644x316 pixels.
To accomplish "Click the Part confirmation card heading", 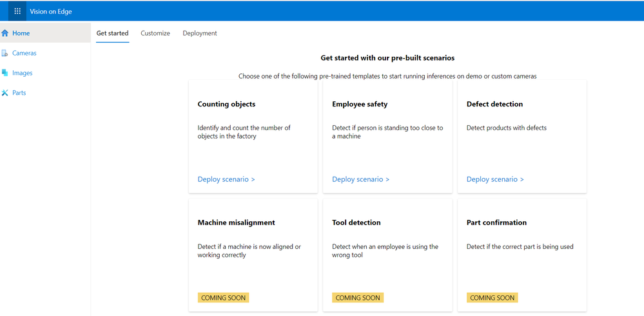I will click(x=496, y=222).
